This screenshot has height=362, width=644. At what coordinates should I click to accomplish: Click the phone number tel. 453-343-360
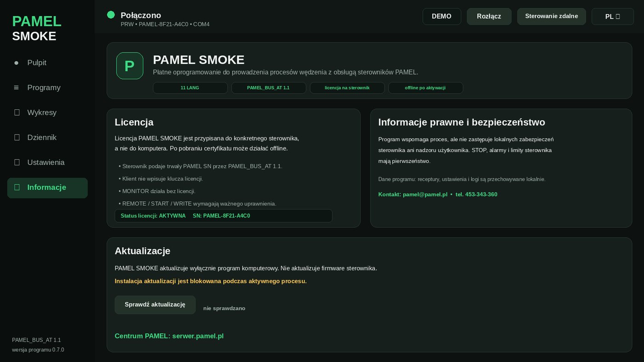click(477, 194)
